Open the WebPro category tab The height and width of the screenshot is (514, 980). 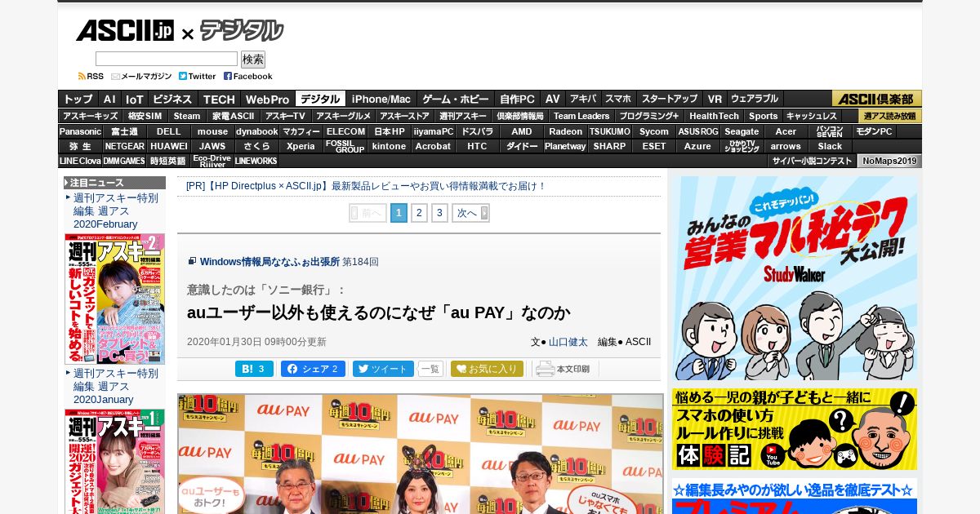click(268, 99)
